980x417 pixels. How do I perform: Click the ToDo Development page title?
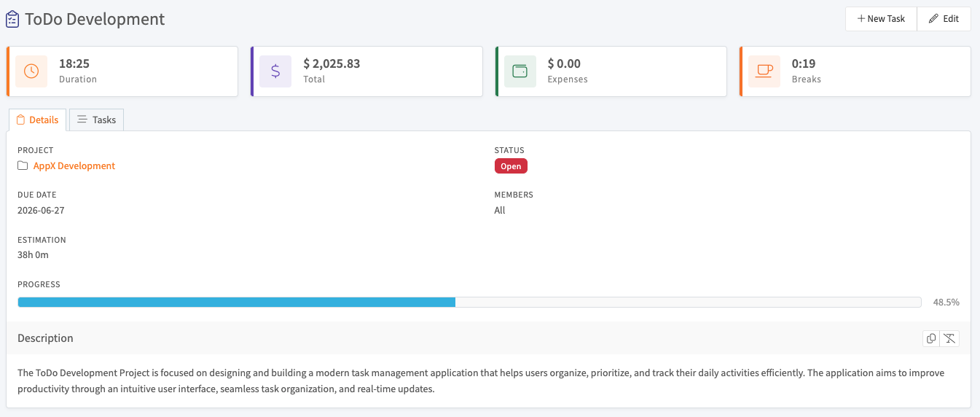pyautogui.click(x=95, y=20)
